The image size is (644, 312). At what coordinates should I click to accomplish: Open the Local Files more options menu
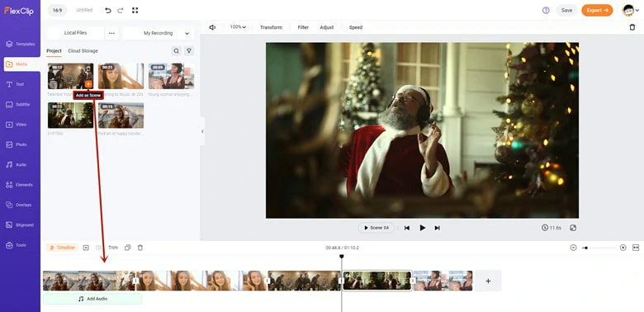(111, 33)
